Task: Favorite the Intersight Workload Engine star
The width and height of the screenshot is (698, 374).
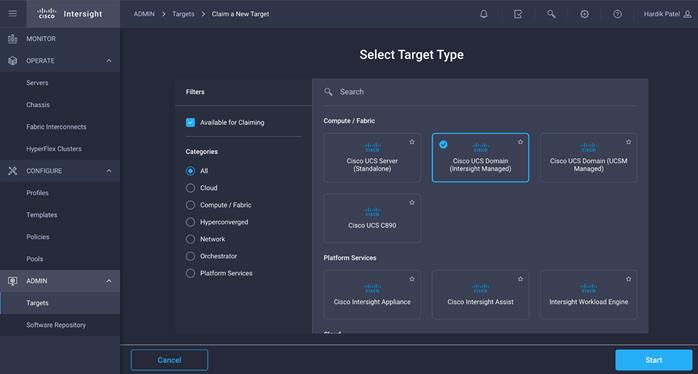Action: tap(629, 279)
